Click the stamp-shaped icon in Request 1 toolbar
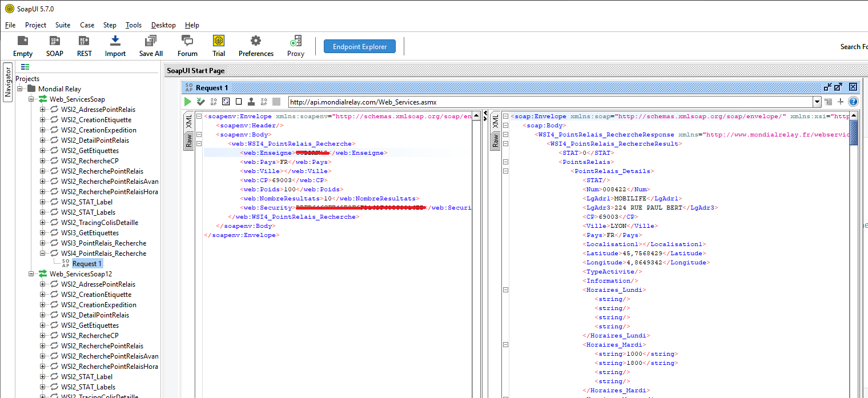868x398 pixels. click(x=251, y=102)
